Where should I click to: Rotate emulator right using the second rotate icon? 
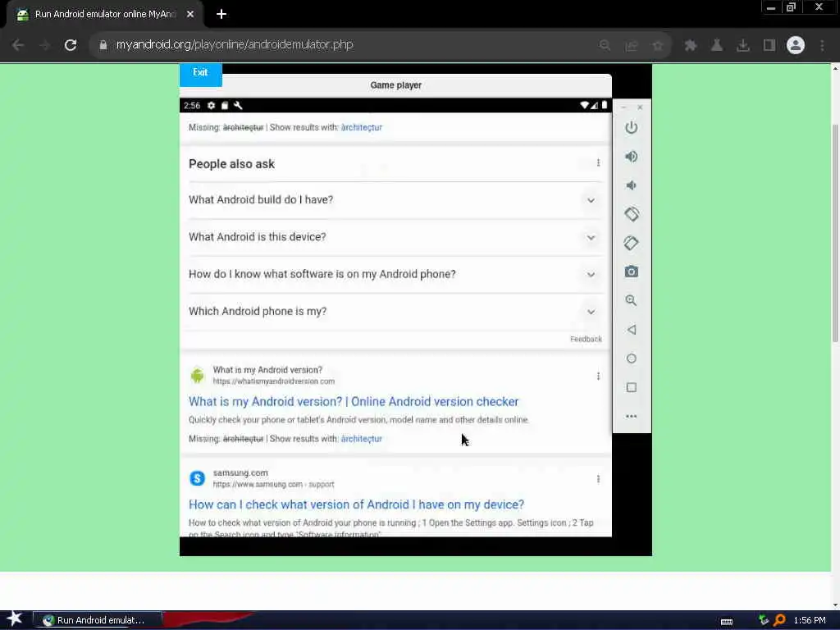click(x=631, y=243)
